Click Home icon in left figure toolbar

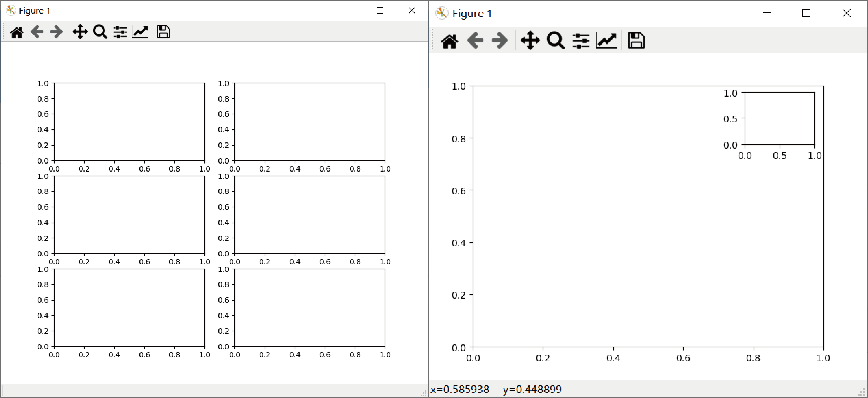(x=17, y=32)
